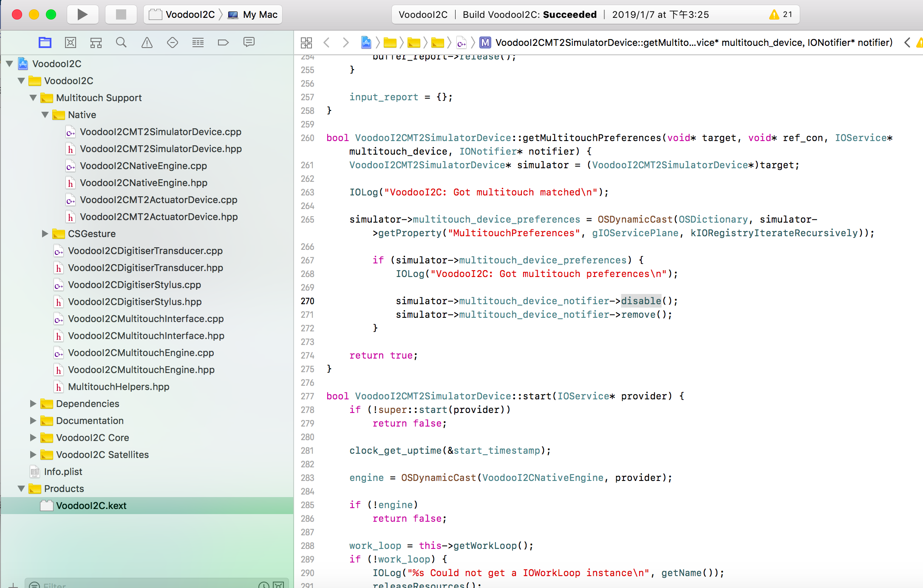
Task: Open the Debug navigator icon
Action: [198, 42]
